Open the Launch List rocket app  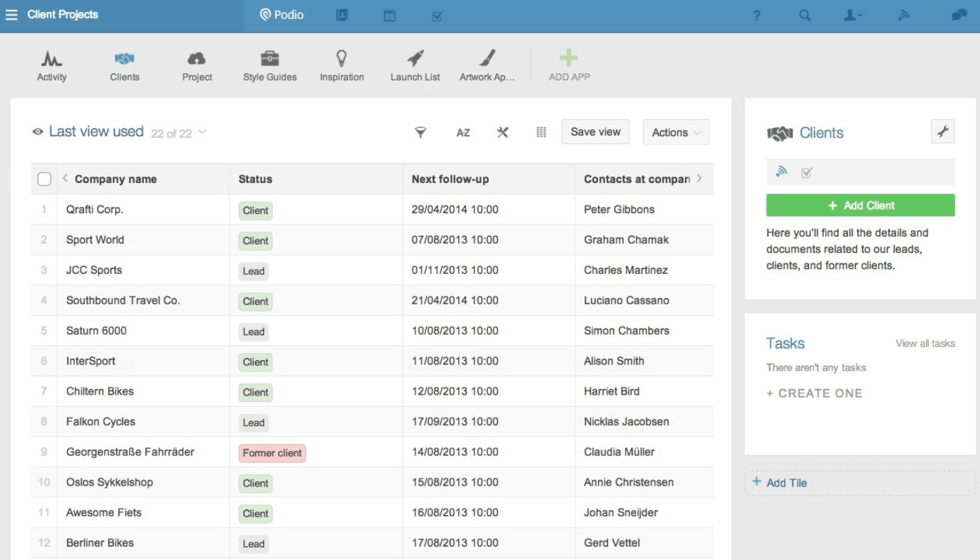point(415,66)
